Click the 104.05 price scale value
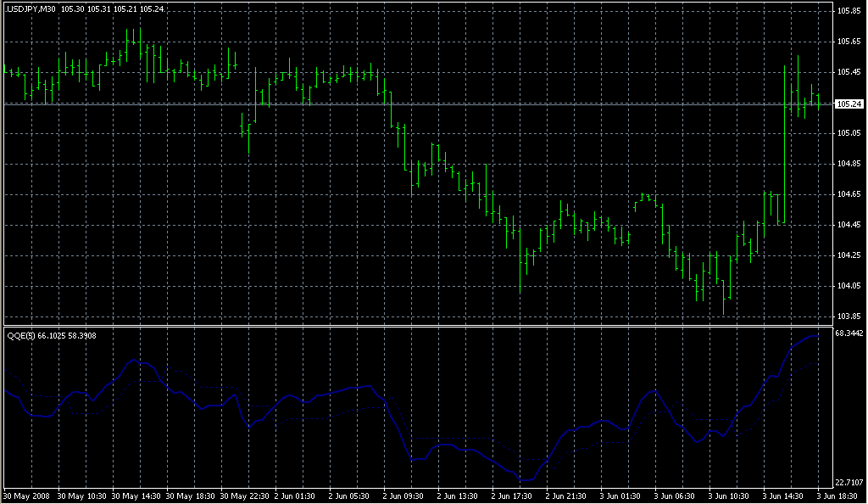The height and width of the screenshot is (504, 868). pos(848,286)
